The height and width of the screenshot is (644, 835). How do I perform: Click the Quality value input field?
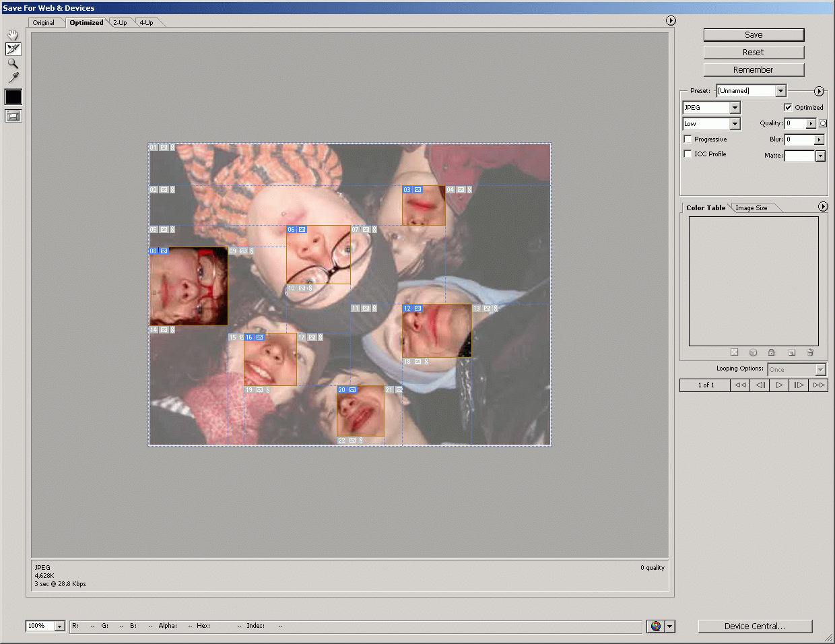coord(795,123)
